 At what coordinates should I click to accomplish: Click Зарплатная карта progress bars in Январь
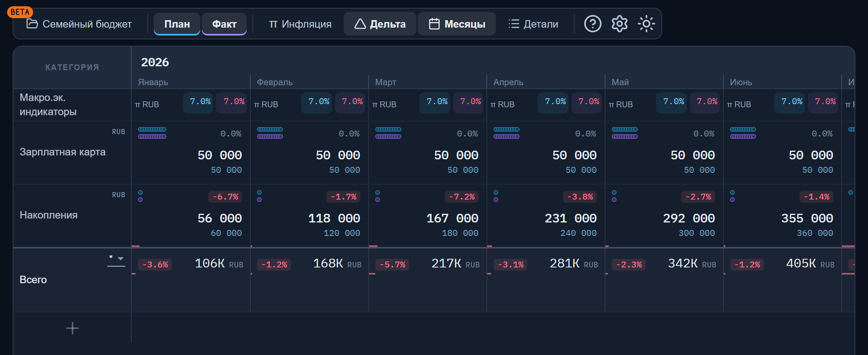point(152,133)
